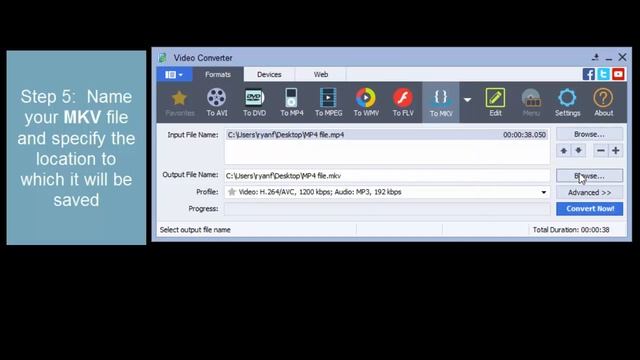
Task: Open the blue main menu dropdown
Action: (174, 75)
